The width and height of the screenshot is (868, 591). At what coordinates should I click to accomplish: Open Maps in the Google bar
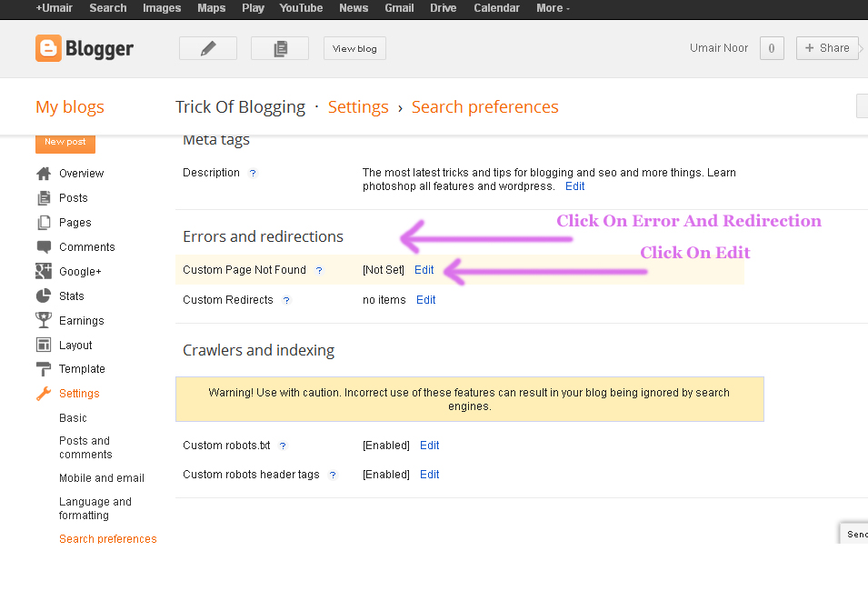(x=212, y=8)
